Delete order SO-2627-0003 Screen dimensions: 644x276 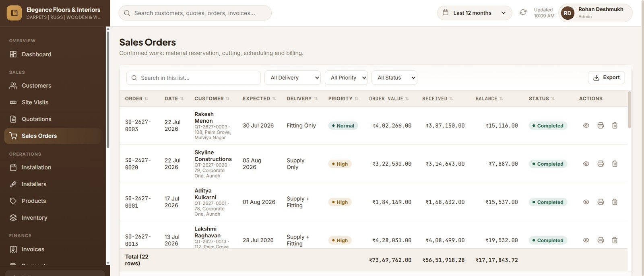pyautogui.click(x=615, y=126)
